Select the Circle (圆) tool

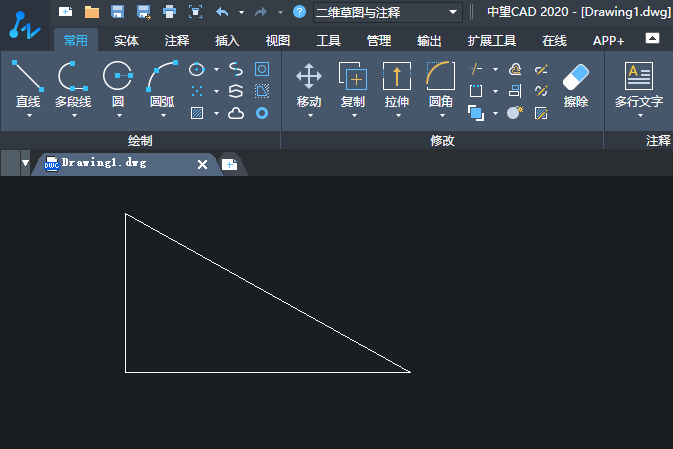[118, 84]
